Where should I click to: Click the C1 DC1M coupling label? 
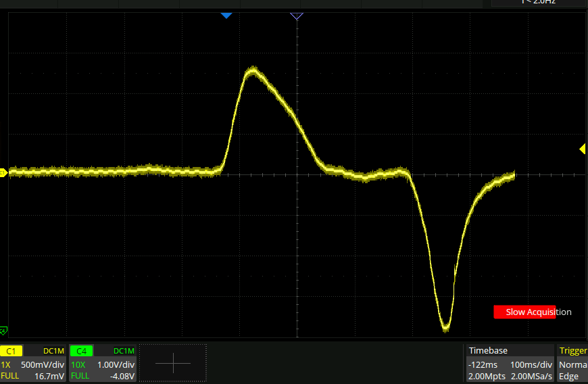(x=53, y=351)
